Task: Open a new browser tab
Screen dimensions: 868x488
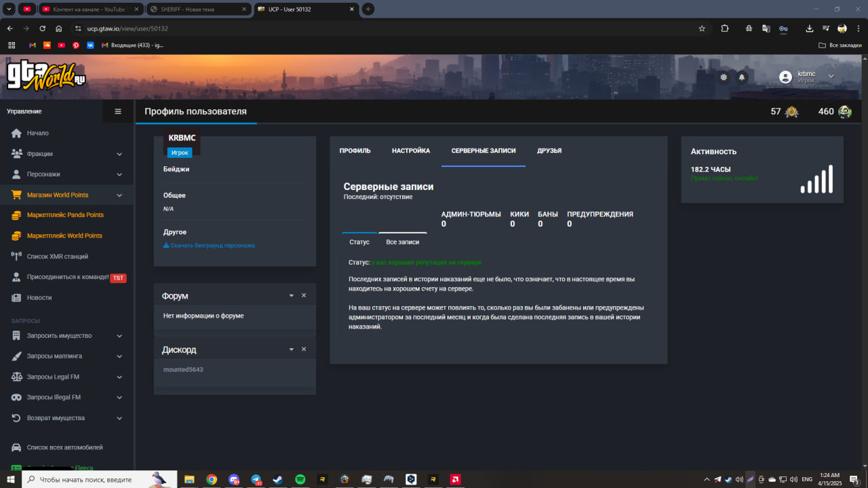Action: pos(368,9)
